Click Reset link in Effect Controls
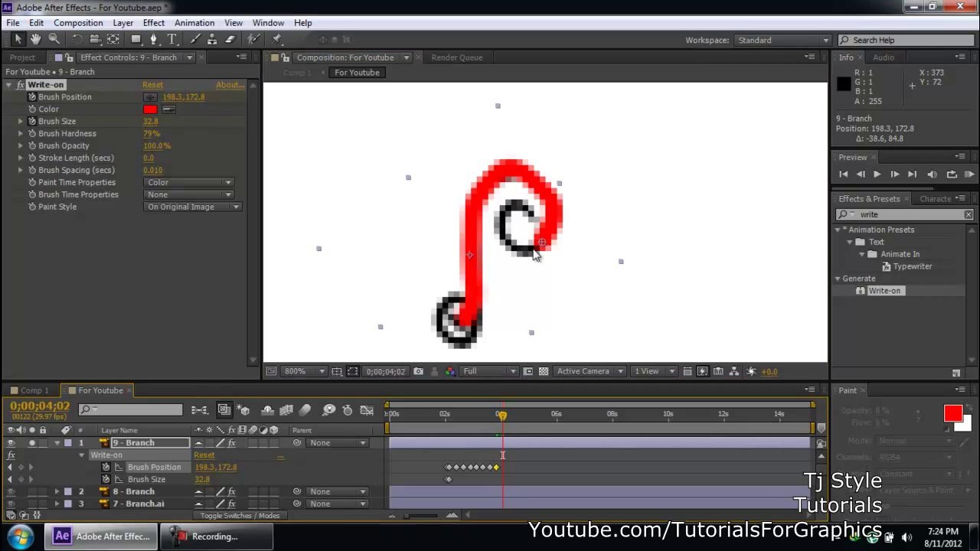The width and height of the screenshot is (980, 551). pyautogui.click(x=152, y=84)
